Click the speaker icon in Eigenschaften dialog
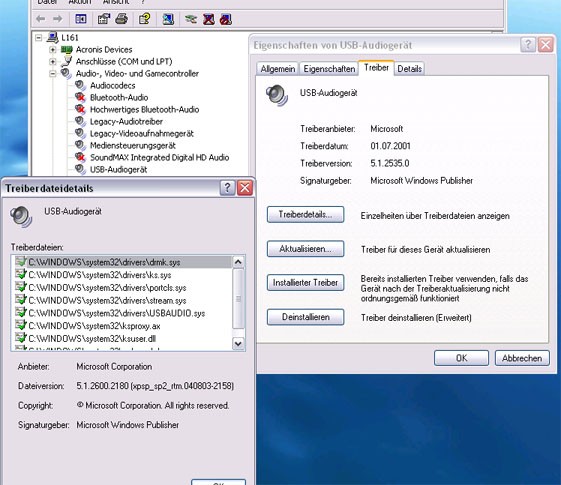561x485 pixels. (x=277, y=95)
